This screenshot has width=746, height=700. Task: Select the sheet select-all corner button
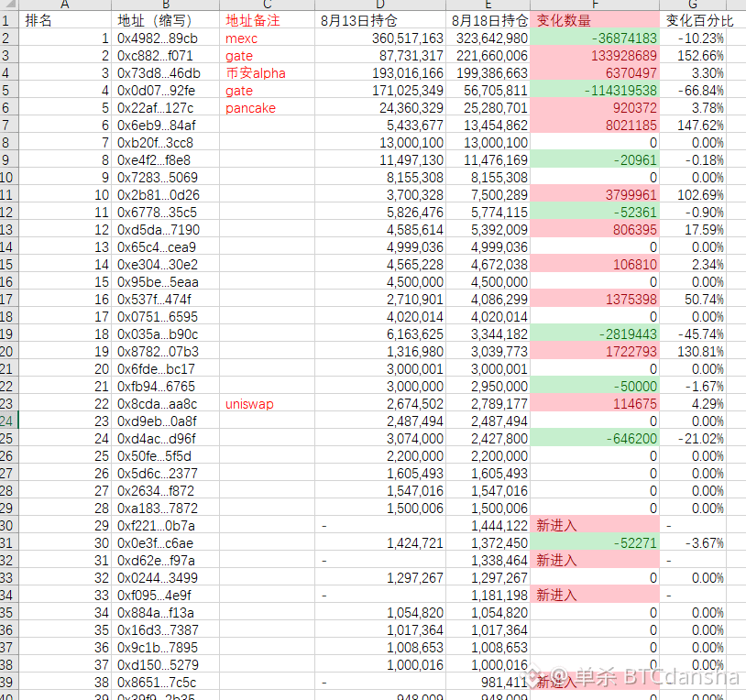pos(8,5)
